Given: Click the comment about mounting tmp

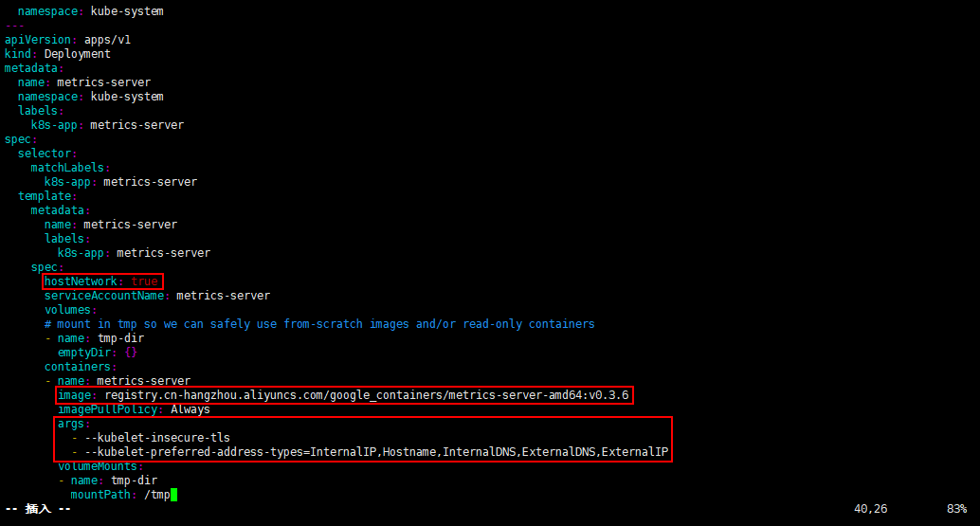Looking at the screenshot, I should (319, 324).
